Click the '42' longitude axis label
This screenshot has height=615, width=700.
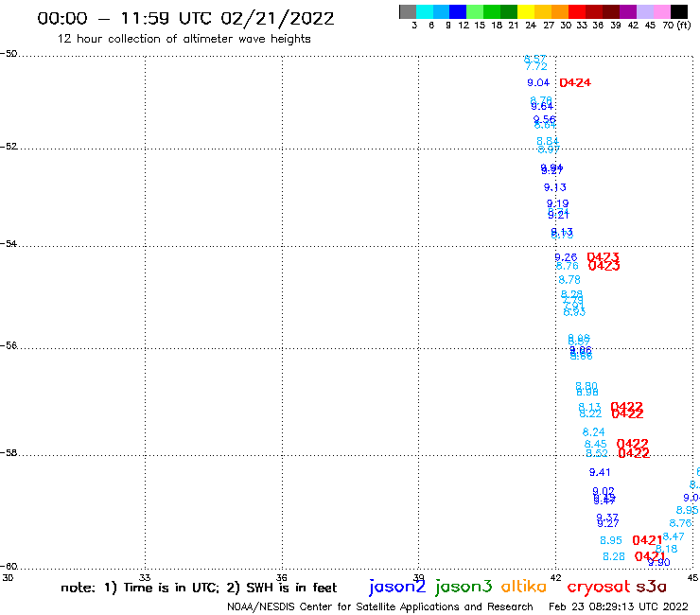point(556,577)
